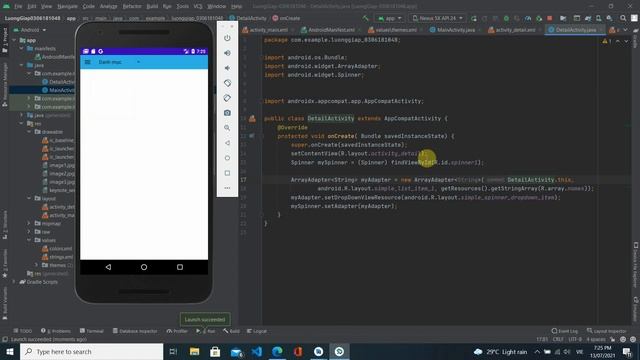
Task: Open Microsoft Edge from the taskbar
Action: coord(277,352)
